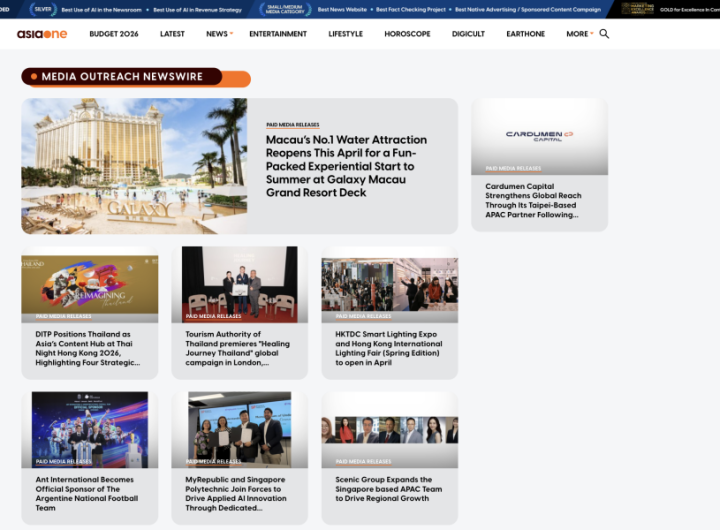Open the Horoscope page
The image size is (720, 530).
(407, 34)
